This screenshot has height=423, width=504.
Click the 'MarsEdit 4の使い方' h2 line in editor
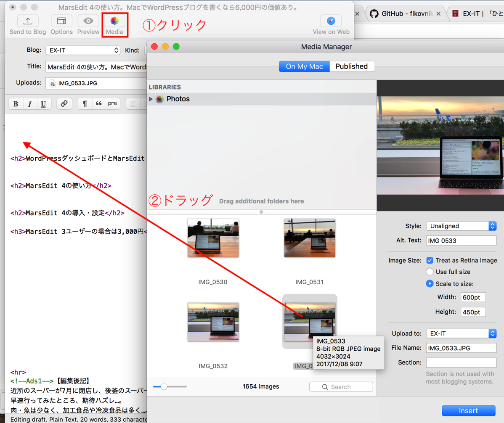[61, 186]
